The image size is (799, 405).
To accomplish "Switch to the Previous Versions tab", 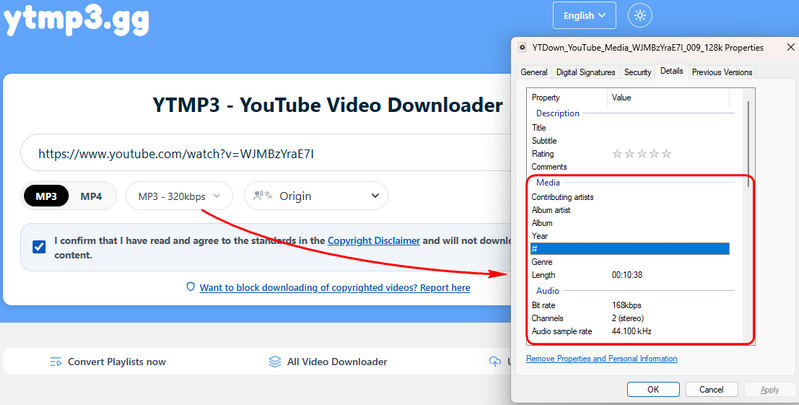I will click(x=722, y=72).
